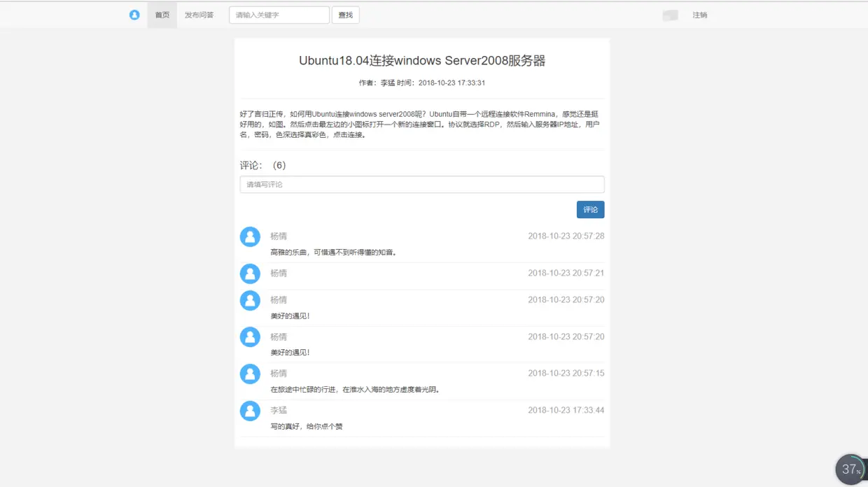Screen dimensions: 868x487
Task: Click the 37% scroll progress circle
Action: coord(850,469)
